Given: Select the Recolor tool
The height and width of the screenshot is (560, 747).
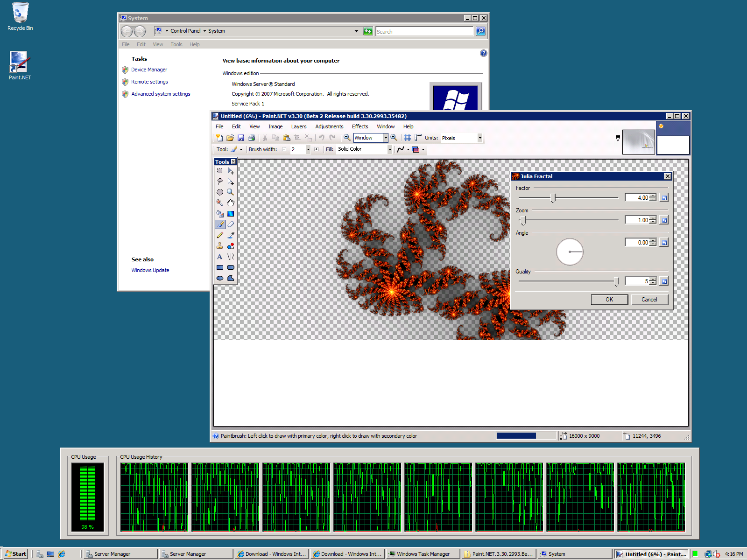Looking at the screenshot, I should pyautogui.click(x=231, y=246).
